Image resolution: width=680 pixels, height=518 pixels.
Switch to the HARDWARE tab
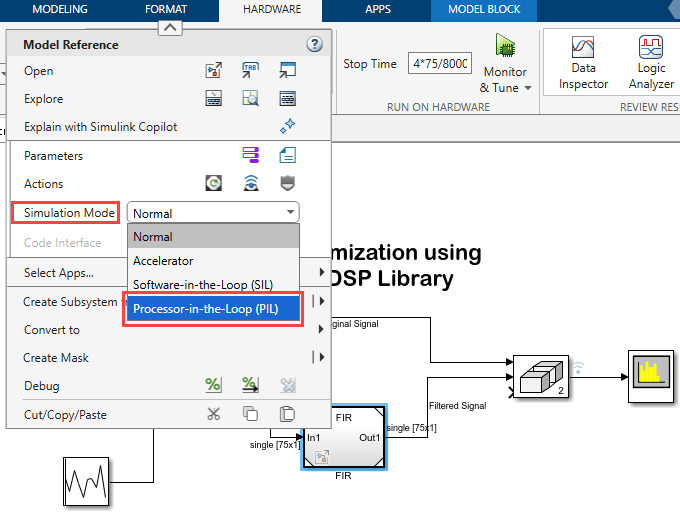pos(272,9)
